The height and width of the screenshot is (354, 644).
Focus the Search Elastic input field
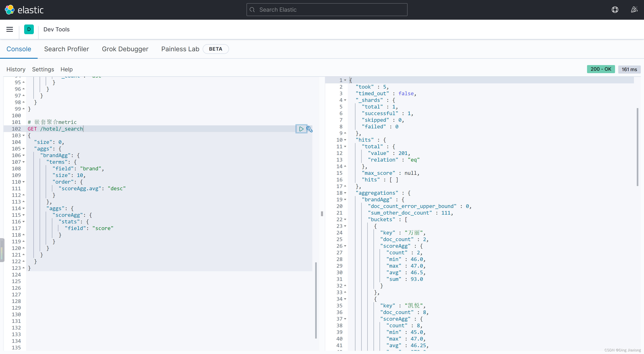327,10
